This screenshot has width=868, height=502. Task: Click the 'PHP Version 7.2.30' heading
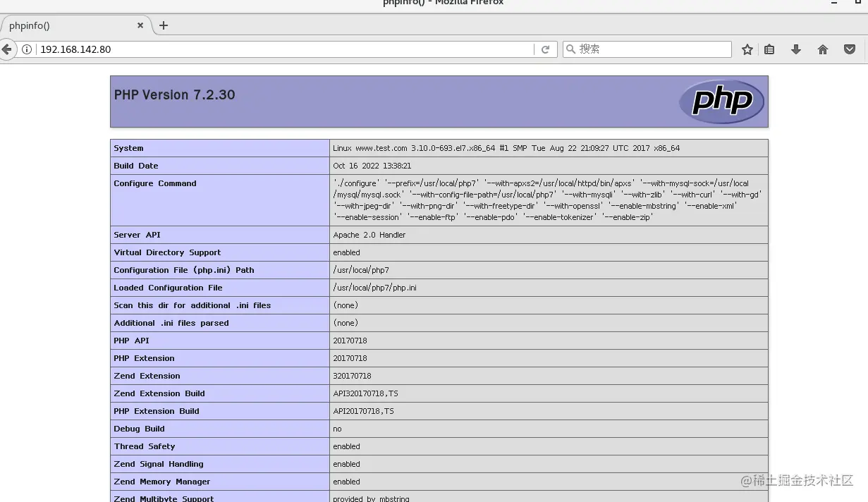[175, 95]
